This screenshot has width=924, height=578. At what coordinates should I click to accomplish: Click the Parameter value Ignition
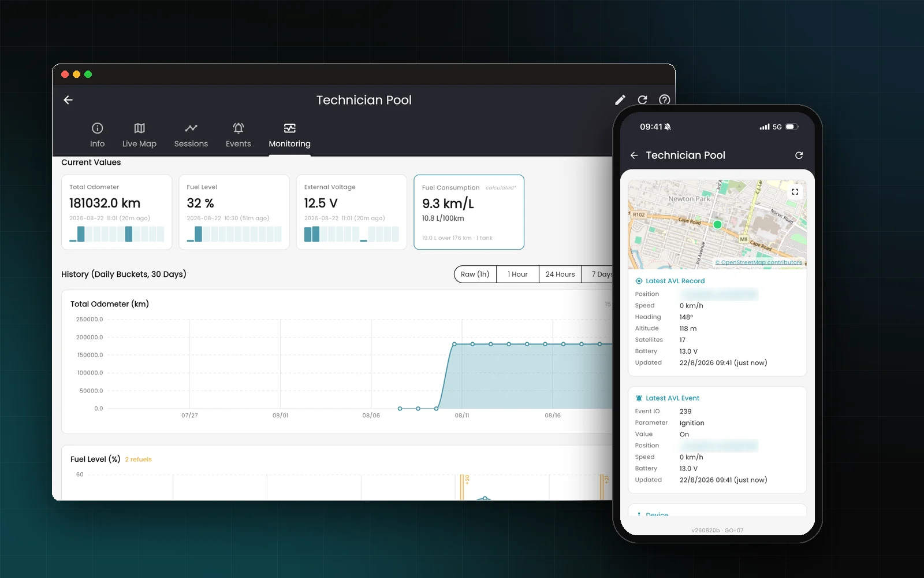click(692, 423)
